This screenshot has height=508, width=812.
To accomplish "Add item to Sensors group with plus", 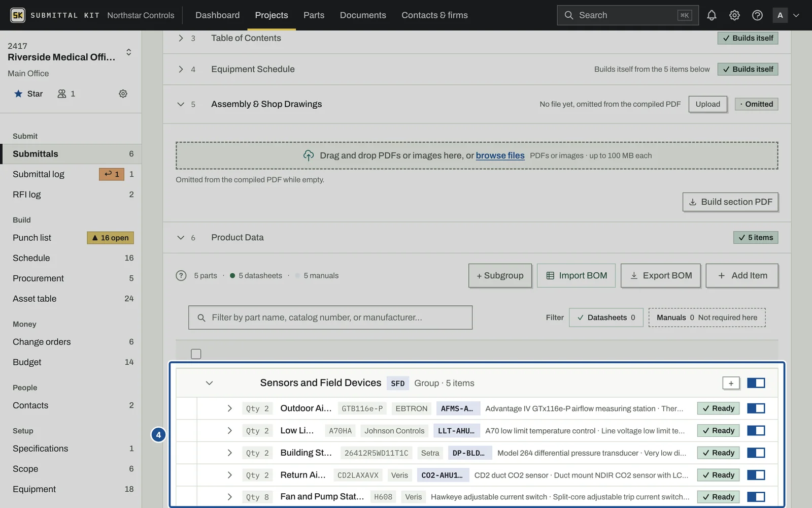I will coord(731,383).
